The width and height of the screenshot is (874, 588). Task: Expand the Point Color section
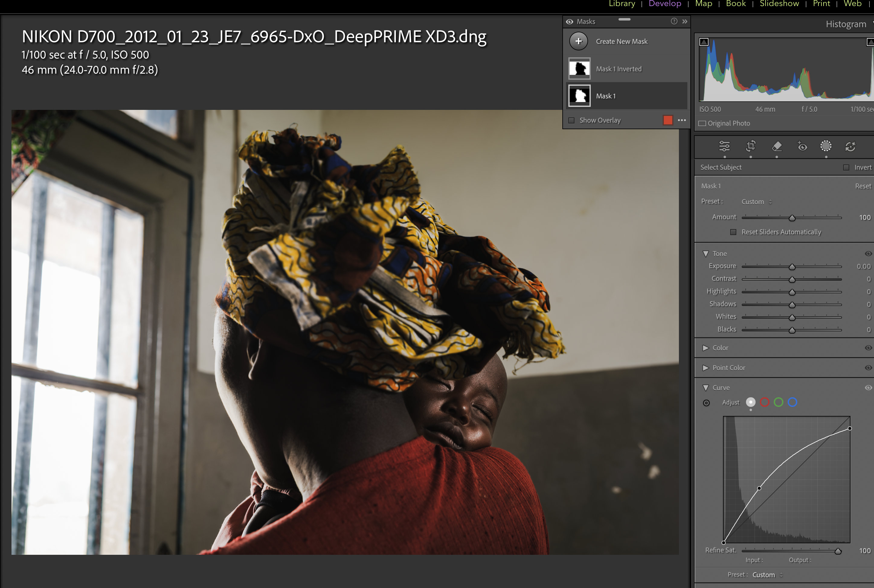point(705,368)
